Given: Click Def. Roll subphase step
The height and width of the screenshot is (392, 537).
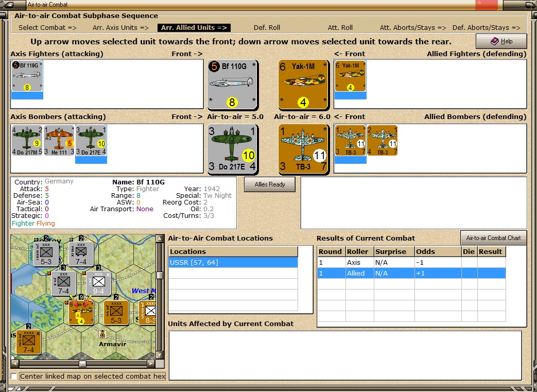Looking at the screenshot, I should click(267, 28).
